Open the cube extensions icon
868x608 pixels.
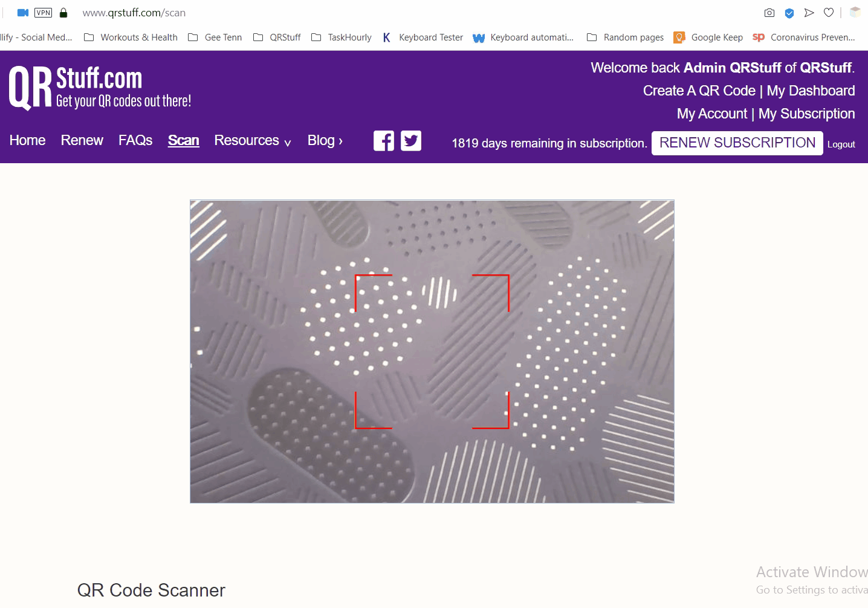(x=855, y=12)
